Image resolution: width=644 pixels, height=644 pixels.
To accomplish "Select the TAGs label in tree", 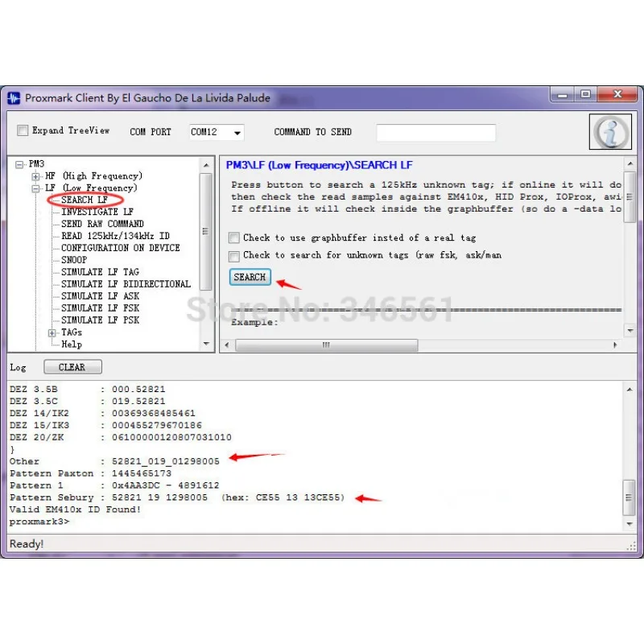I will 72,332.
